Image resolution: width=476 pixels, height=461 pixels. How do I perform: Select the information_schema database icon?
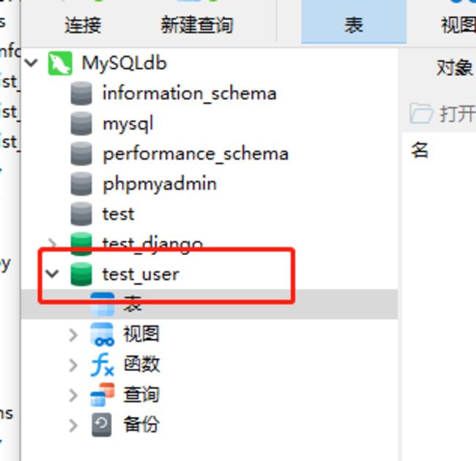click(x=81, y=94)
